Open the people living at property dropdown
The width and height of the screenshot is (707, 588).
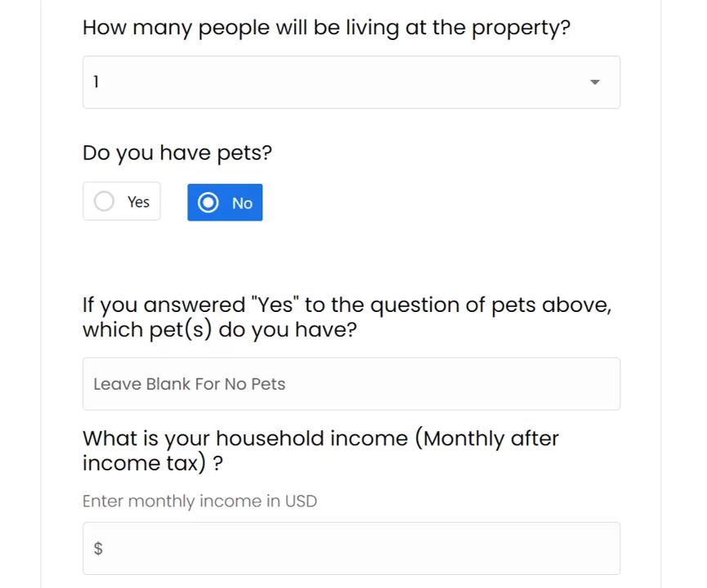tap(351, 82)
